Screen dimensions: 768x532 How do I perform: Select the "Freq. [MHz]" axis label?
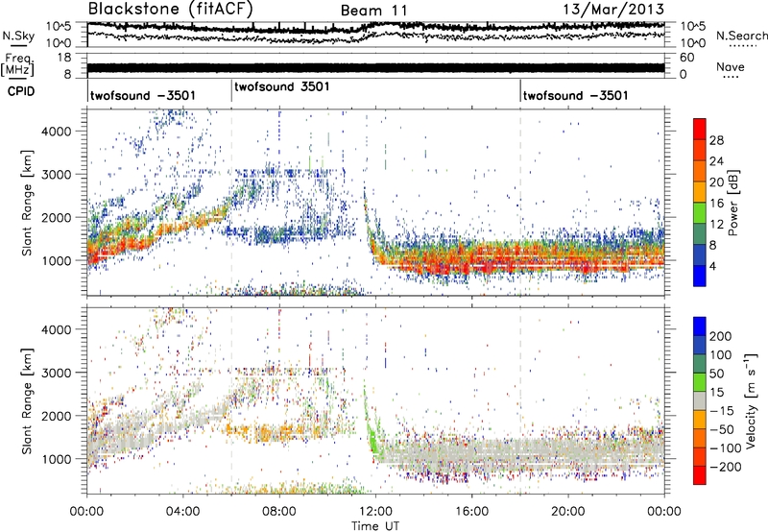click(x=17, y=65)
